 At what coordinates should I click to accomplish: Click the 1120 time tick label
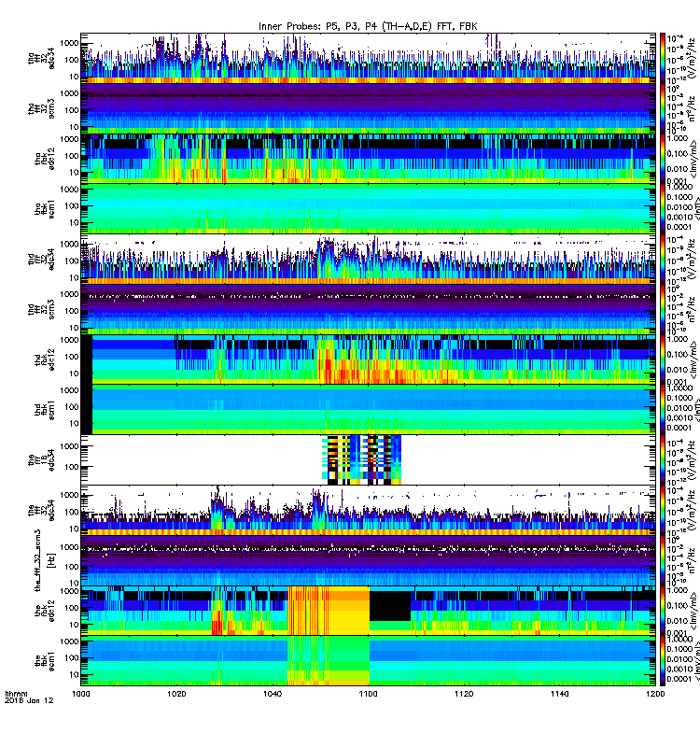click(x=464, y=694)
